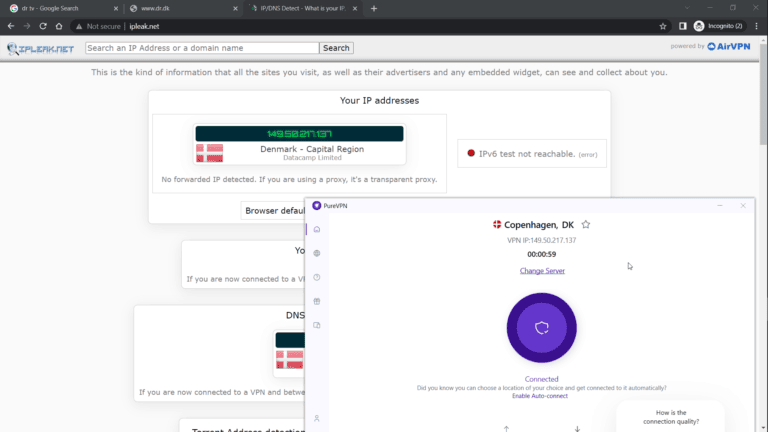Image resolution: width=768 pixels, height=432 pixels.
Task: Click the PureVPN title bar logo
Action: tap(316, 206)
